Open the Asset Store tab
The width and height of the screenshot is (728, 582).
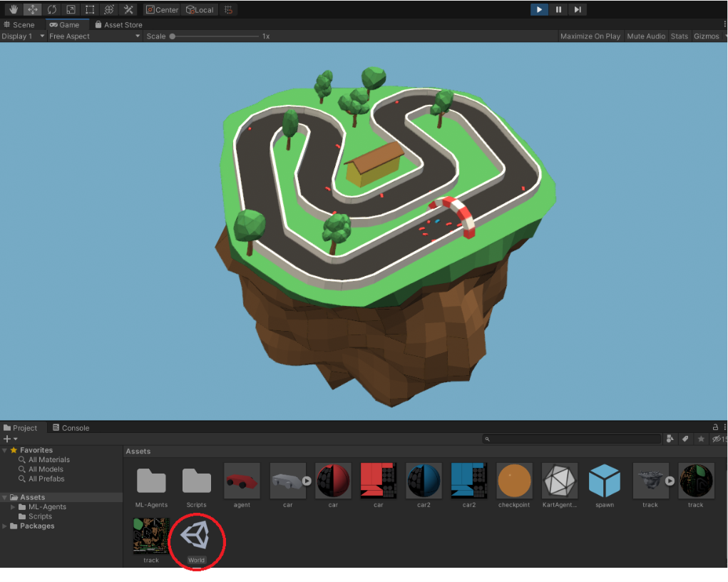[x=119, y=25]
